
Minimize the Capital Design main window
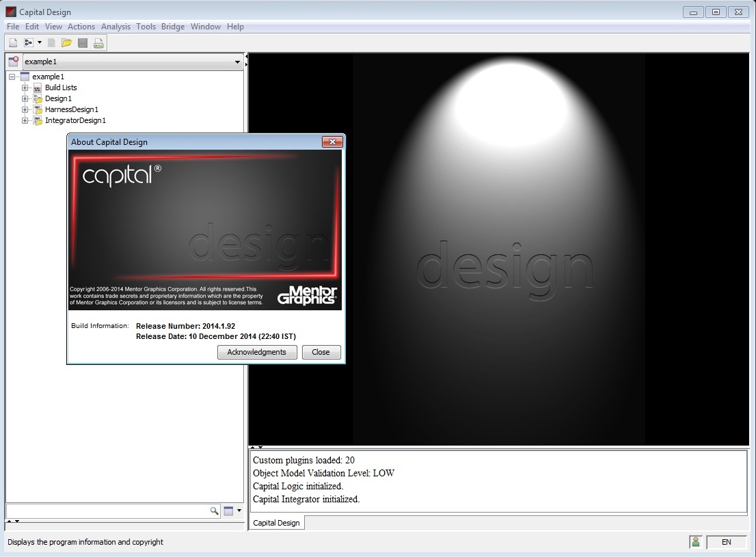pos(693,12)
